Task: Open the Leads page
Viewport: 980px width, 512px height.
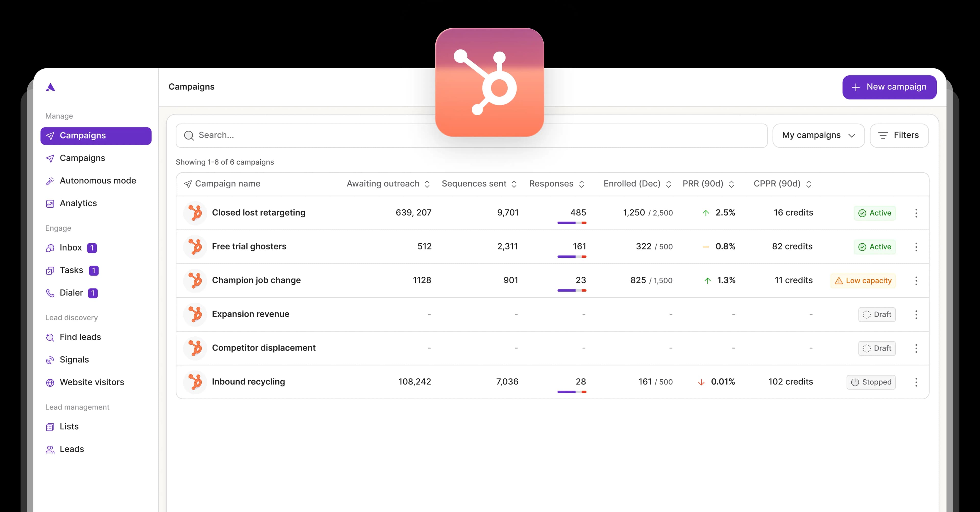Action: pos(72,449)
